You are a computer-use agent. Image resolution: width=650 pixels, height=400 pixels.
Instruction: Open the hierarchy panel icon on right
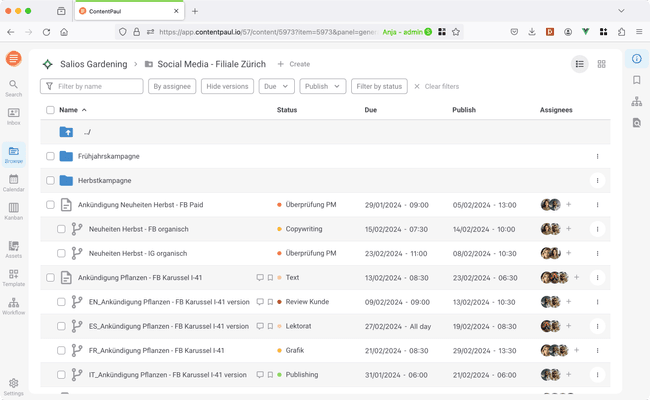click(x=637, y=101)
